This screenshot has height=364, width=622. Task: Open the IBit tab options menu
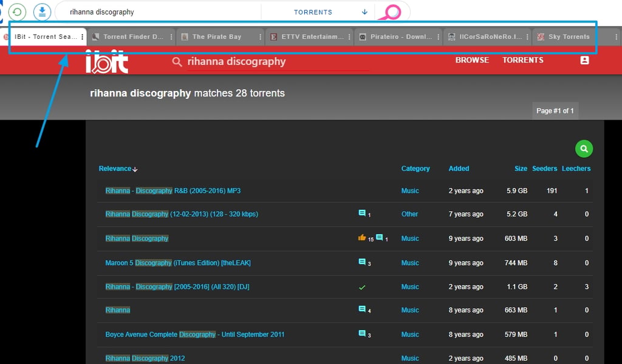(x=82, y=37)
